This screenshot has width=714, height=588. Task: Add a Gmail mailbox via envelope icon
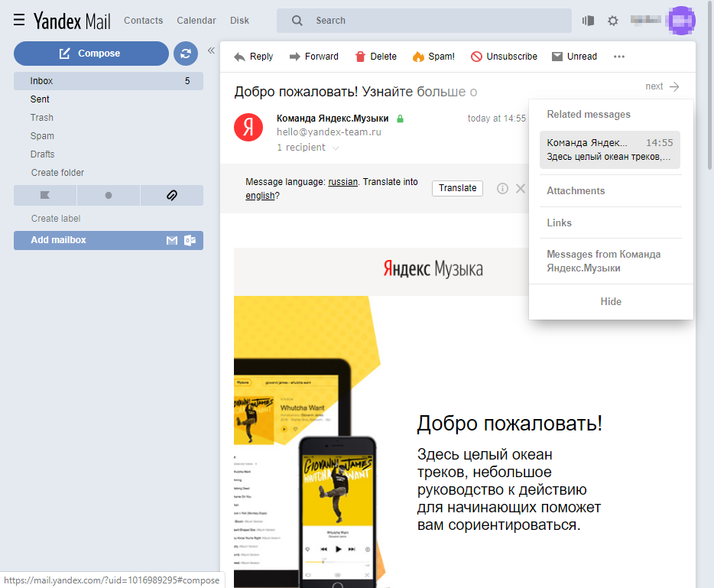(172, 241)
